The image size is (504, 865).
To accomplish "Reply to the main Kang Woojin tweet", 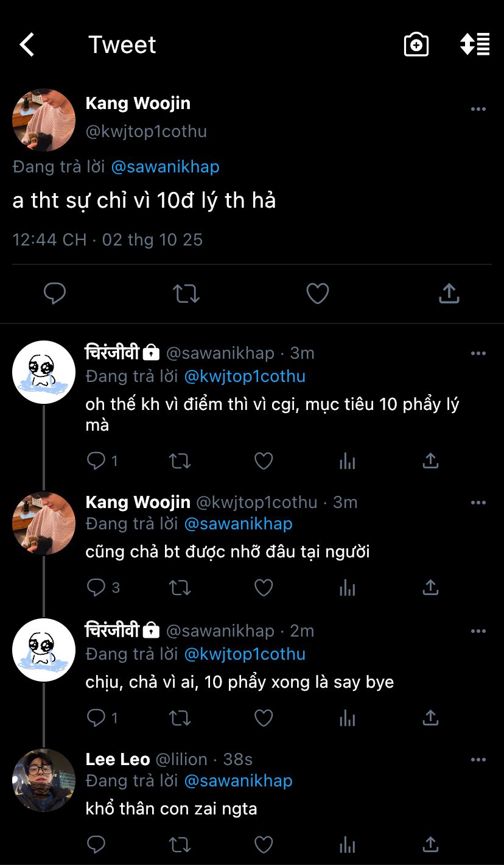I will pyautogui.click(x=55, y=294).
